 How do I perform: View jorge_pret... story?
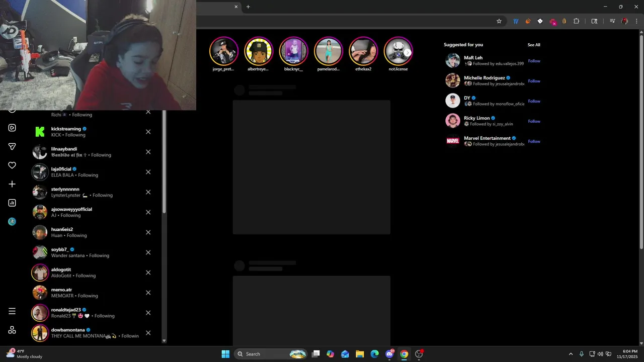223,51
